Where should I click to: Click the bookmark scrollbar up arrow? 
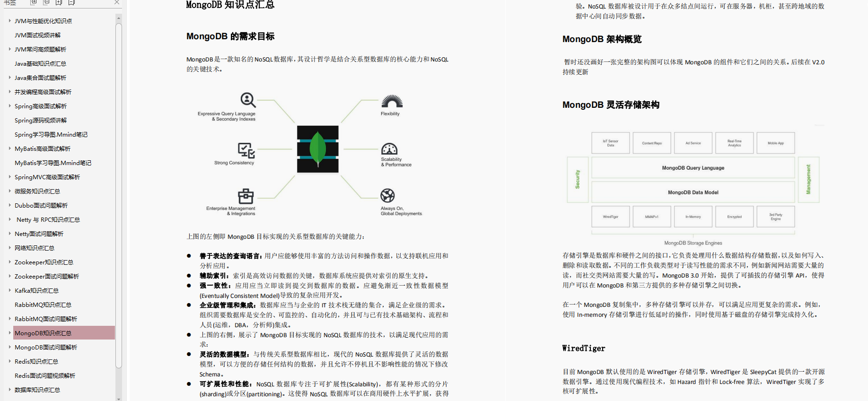[119, 18]
